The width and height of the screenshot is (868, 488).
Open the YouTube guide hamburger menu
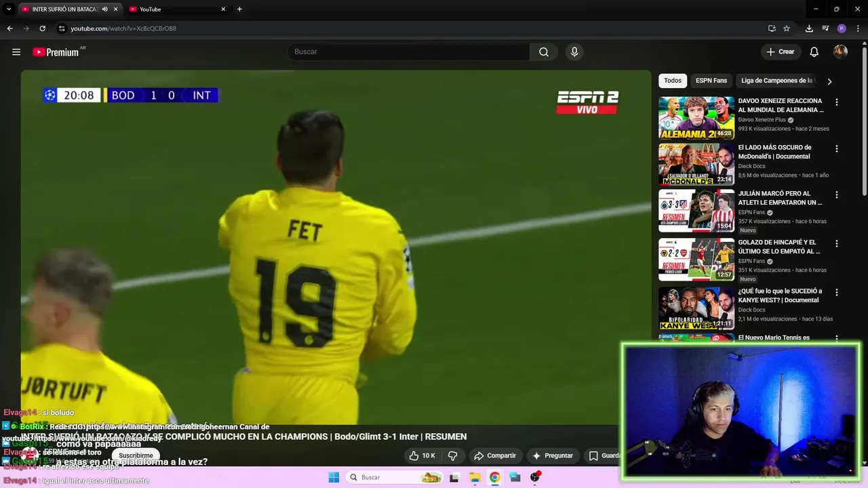click(16, 52)
